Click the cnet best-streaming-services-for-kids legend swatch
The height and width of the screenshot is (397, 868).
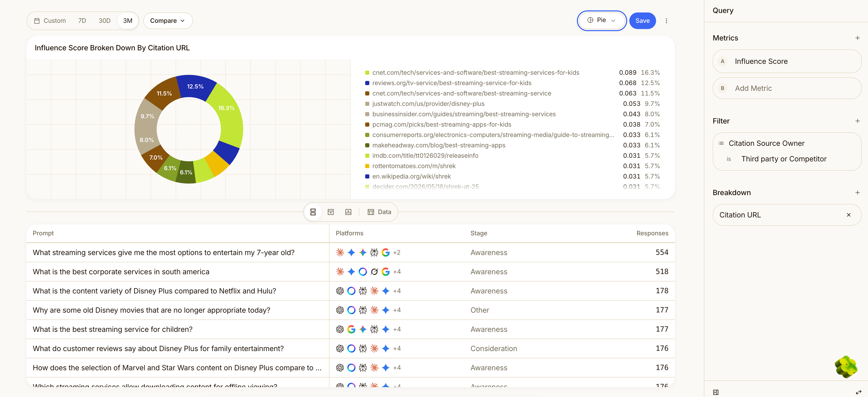click(x=367, y=73)
